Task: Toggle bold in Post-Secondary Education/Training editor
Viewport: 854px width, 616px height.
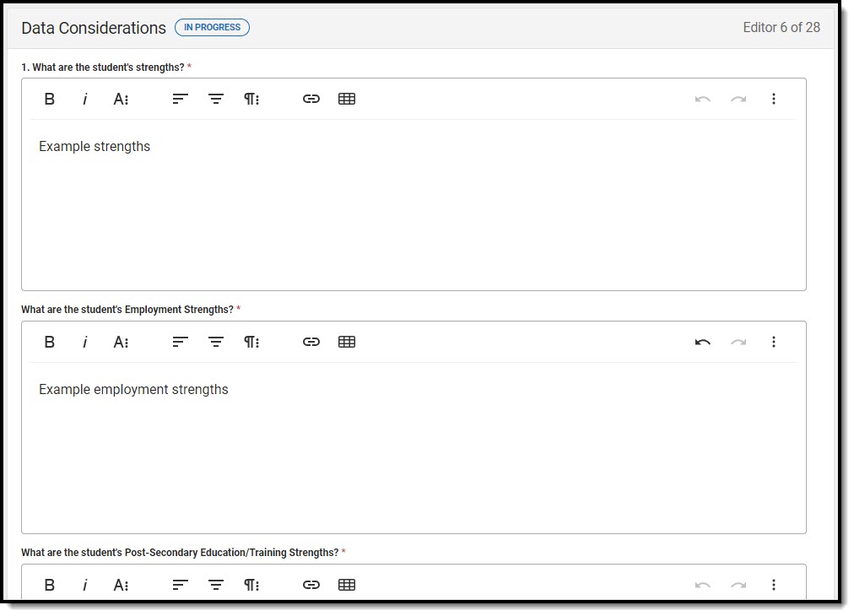Action: tap(50, 585)
